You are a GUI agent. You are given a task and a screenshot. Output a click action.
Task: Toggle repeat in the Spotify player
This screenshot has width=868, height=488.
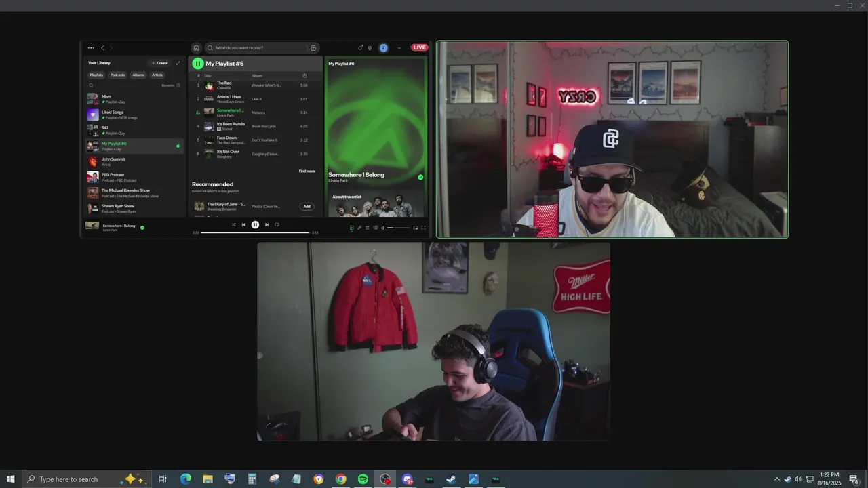(x=277, y=225)
